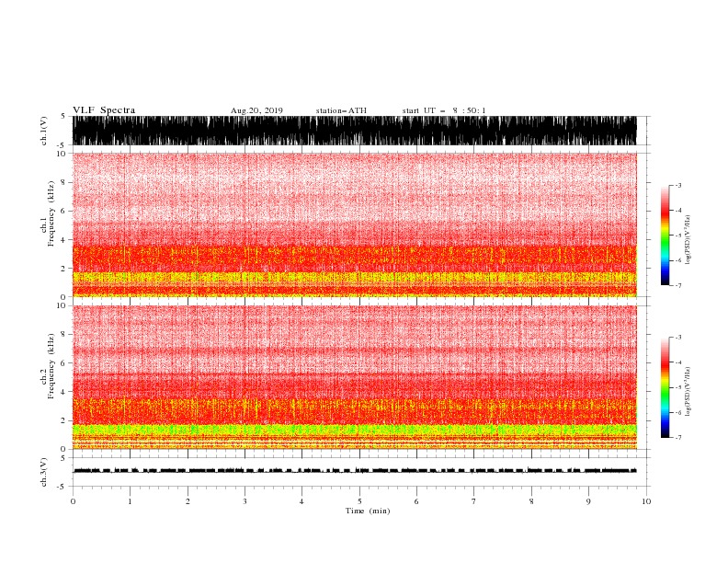Click the "4" frequency tick on ch.1 spectrogram

[64, 240]
